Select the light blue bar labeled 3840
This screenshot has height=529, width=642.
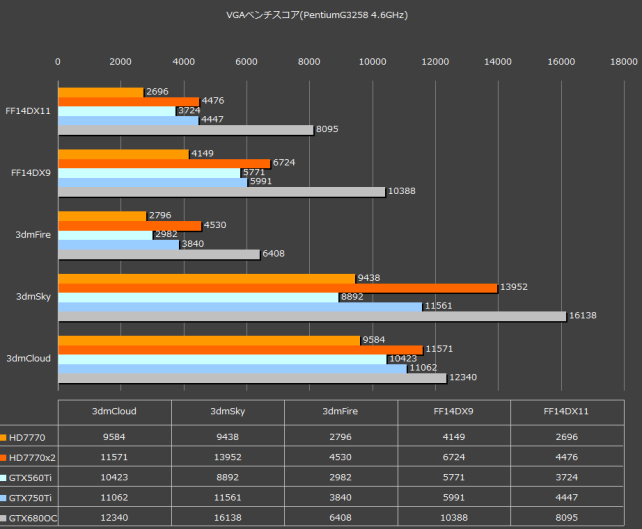pyautogui.click(x=119, y=244)
